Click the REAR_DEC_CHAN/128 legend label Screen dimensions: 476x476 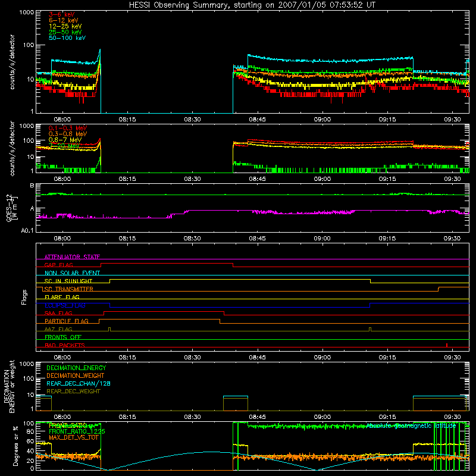click(79, 383)
